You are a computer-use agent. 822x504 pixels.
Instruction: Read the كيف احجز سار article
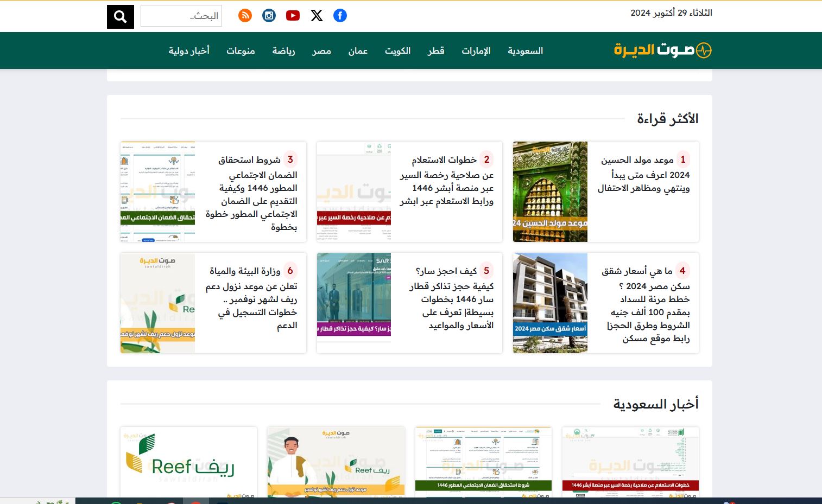(x=451, y=298)
